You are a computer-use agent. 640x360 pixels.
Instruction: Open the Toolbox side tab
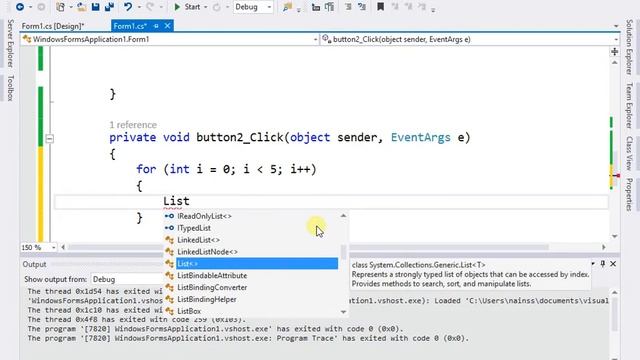coord(10,88)
